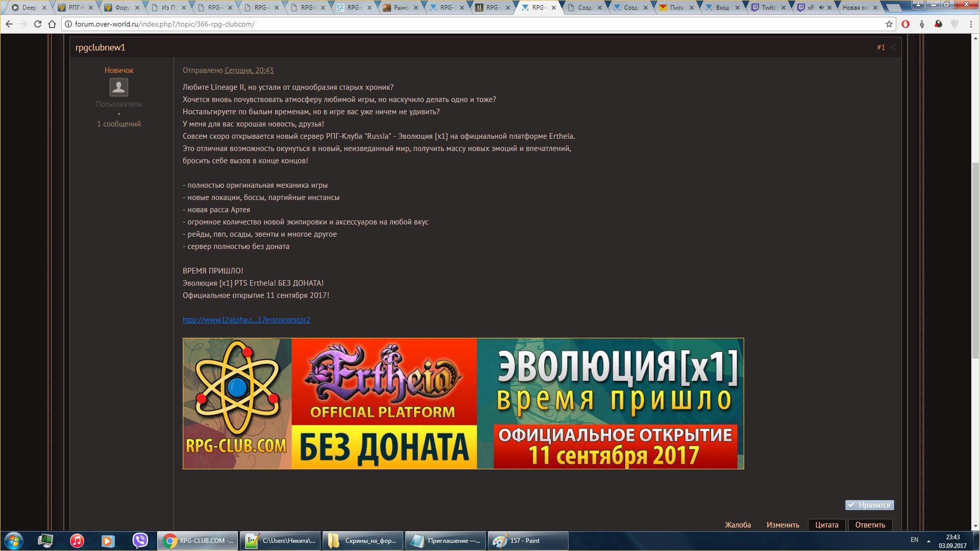Click the site info icon in address bar
Viewport: 980px width, 551px height.
click(x=68, y=24)
